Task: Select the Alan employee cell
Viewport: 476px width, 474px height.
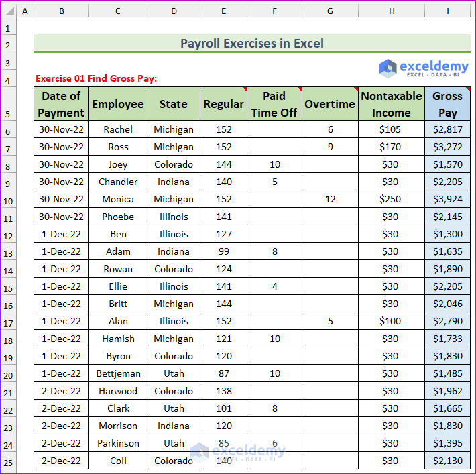Action: tap(118, 321)
